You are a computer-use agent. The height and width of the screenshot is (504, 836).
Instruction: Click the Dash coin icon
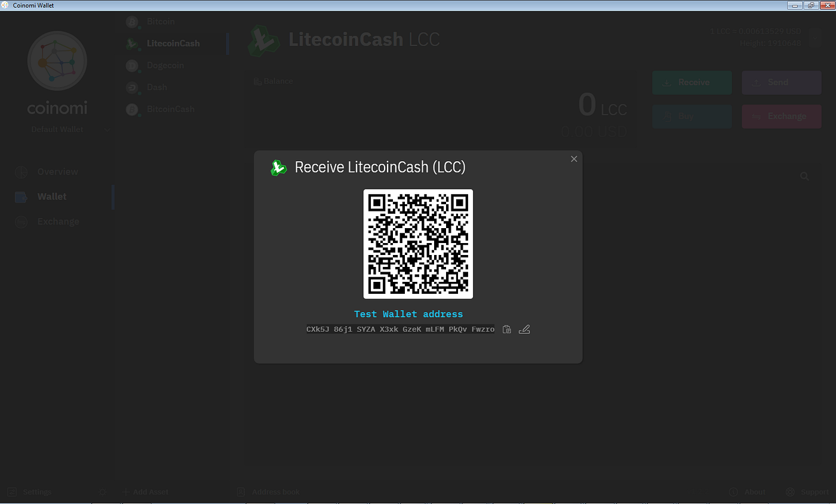pyautogui.click(x=132, y=88)
